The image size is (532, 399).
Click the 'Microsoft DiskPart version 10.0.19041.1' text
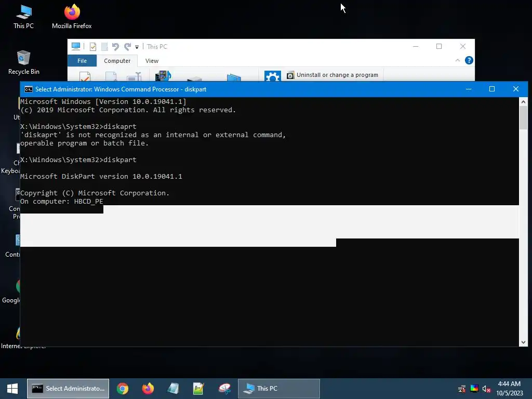pyautogui.click(x=101, y=177)
